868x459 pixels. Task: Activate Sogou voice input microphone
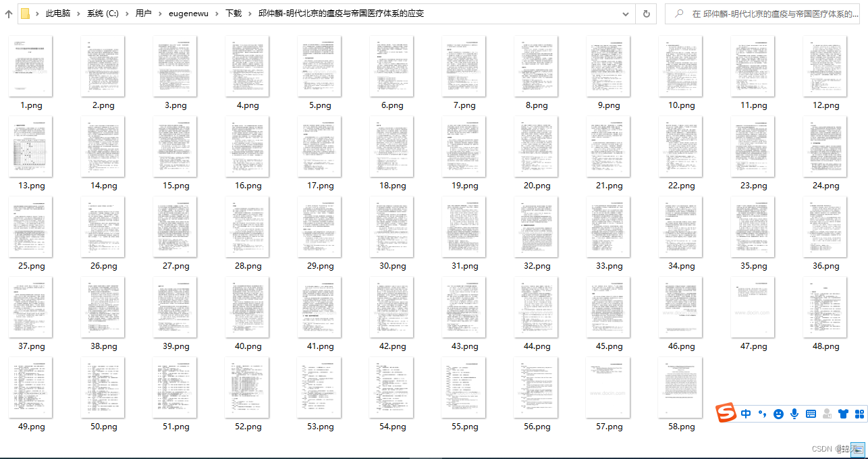click(x=794, y=414)
